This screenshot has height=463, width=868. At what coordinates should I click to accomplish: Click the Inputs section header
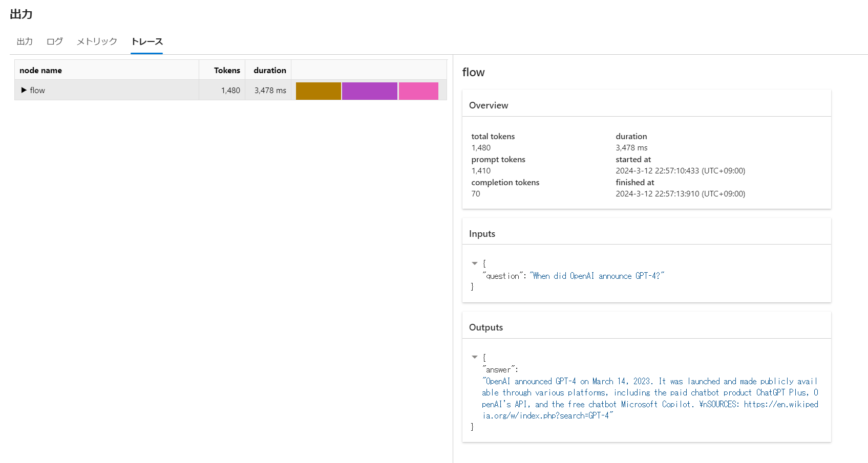click(482, 233)
